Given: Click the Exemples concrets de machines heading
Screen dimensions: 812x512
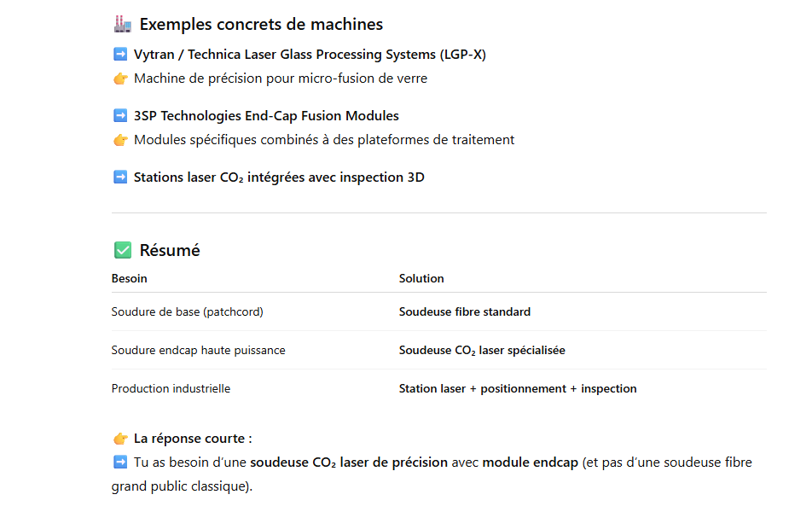Looking at the screenshot, I should 261,24.
